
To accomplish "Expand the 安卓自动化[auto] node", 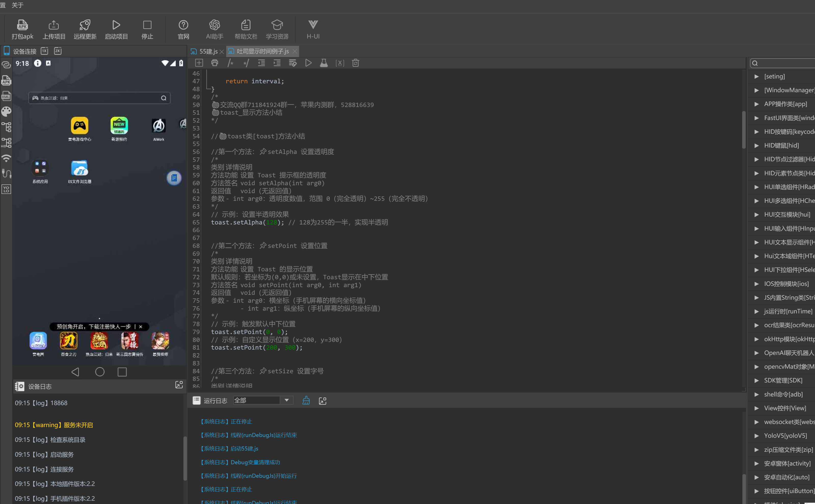I will tap(757, 477).
